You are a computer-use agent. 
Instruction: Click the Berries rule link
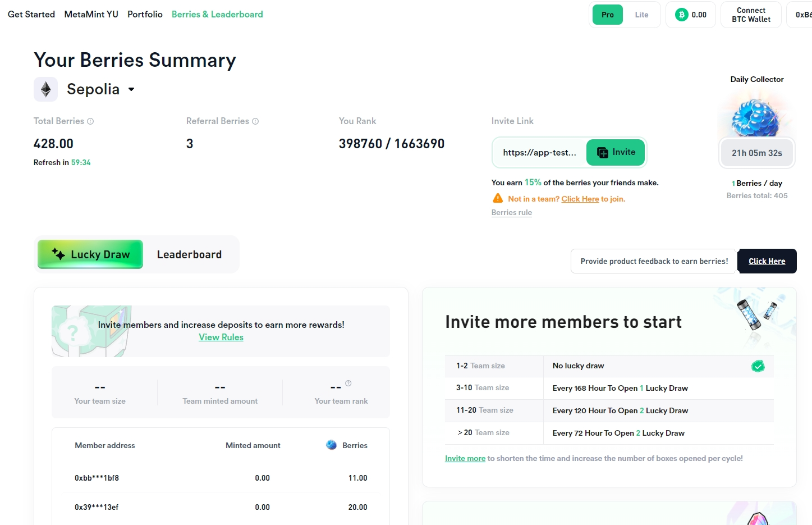tap(512, 212)
